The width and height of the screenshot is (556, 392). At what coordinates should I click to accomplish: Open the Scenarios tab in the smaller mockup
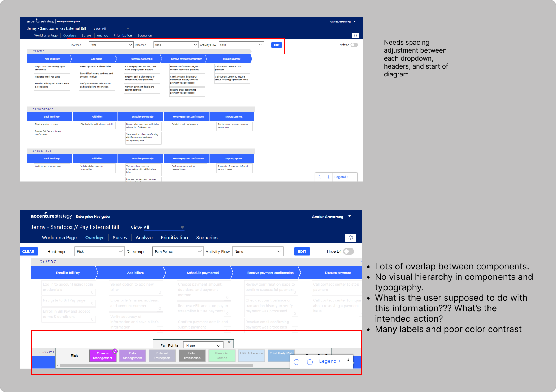click(x=144, y=36)
